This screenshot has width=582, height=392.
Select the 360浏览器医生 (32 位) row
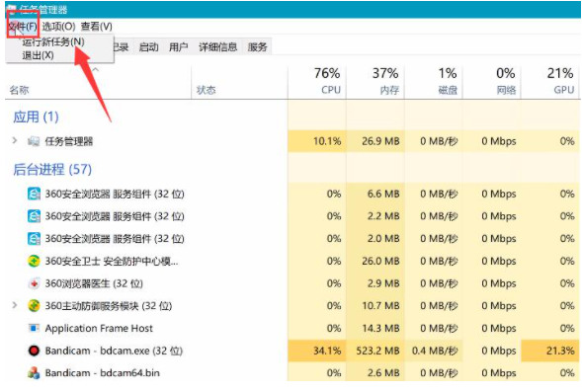tap(292, 283)
